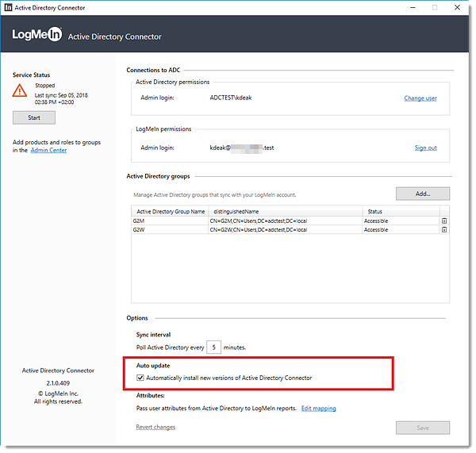Click Accessible status in G2M row
The height and width of the screenshot is (453, 476).
pyautogui.click(x=401, y=221)
